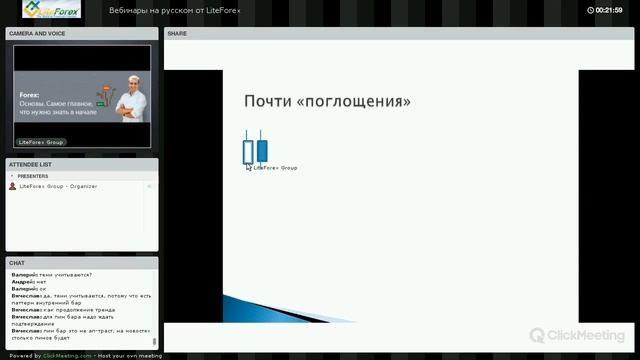Click the attendee options icon beside Organizer
This screenshot has width=640, height=360.
point(149,186)
